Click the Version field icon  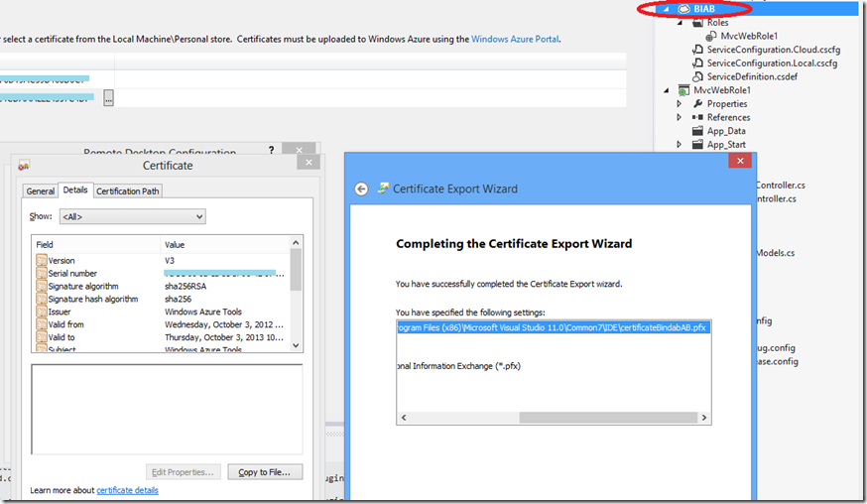click(42, 260)
